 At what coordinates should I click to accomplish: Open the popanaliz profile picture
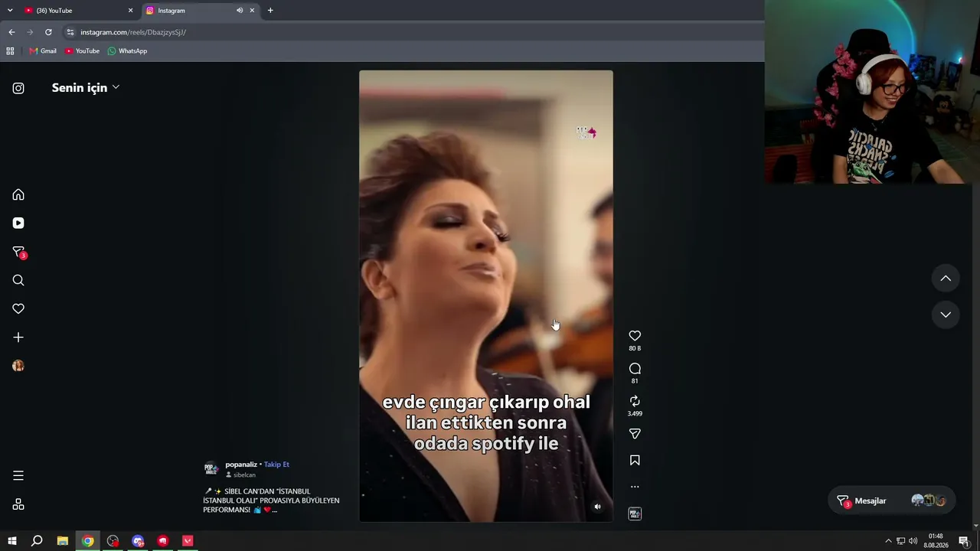click(x=211, y=469)
